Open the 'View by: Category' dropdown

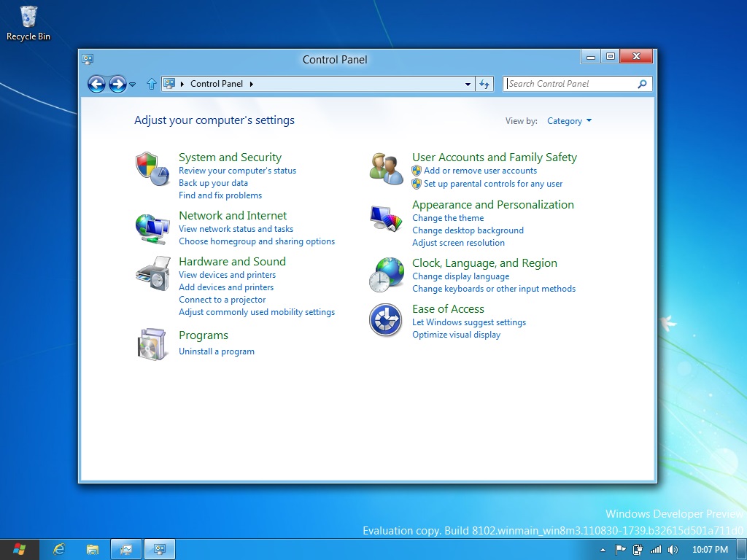click(x=569, y=121)
